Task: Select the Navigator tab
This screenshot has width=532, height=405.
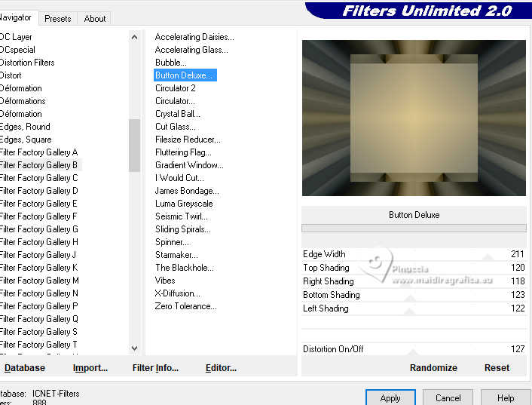Action: tap(16, 17)
